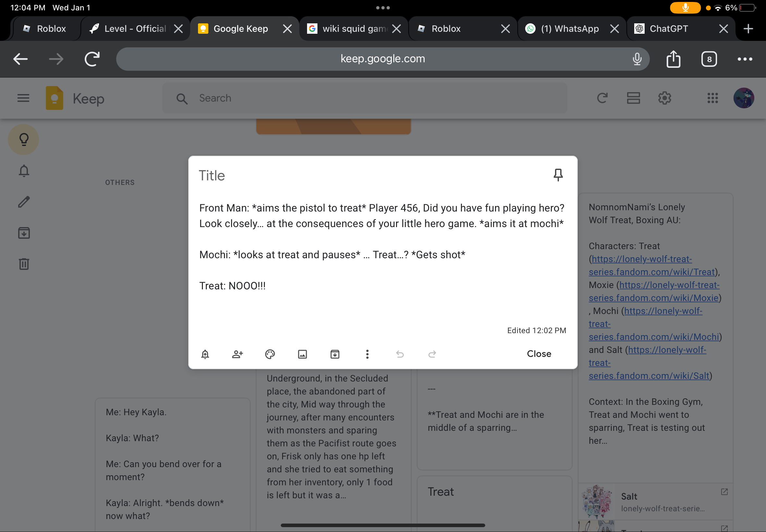Go back in the browser

pos(20,59)
